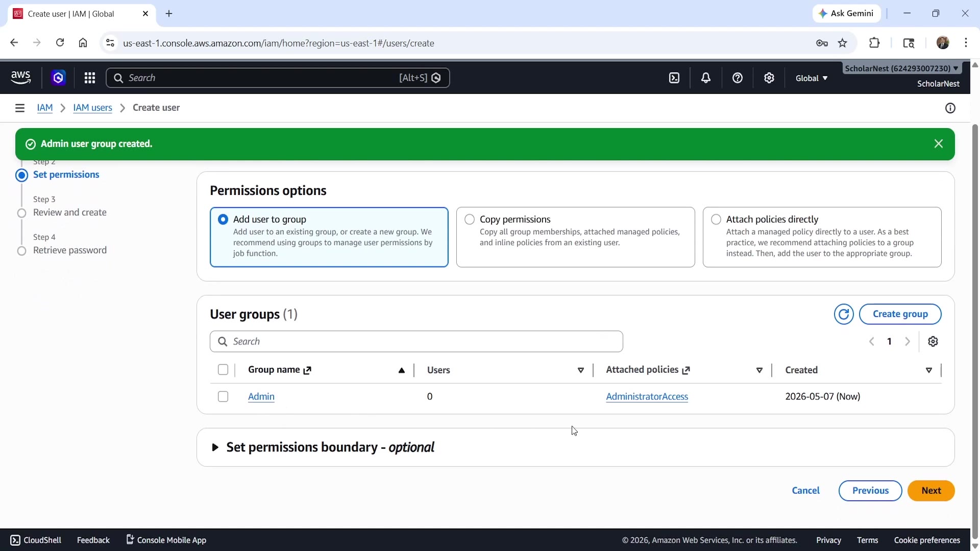Open the Global region dropdown
This screenshot has height=551, width=980.
[x=812, y=78]
